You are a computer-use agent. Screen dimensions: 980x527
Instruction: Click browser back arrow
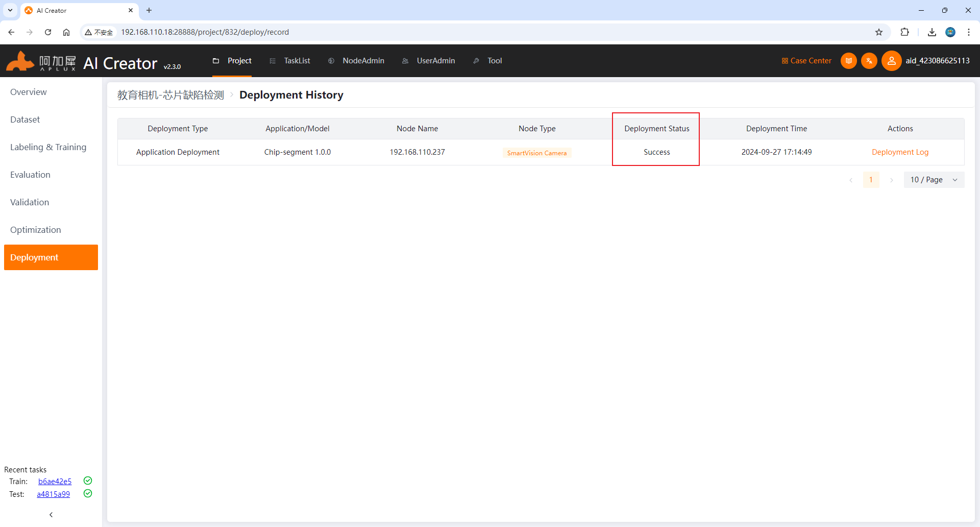pos(11,32)
